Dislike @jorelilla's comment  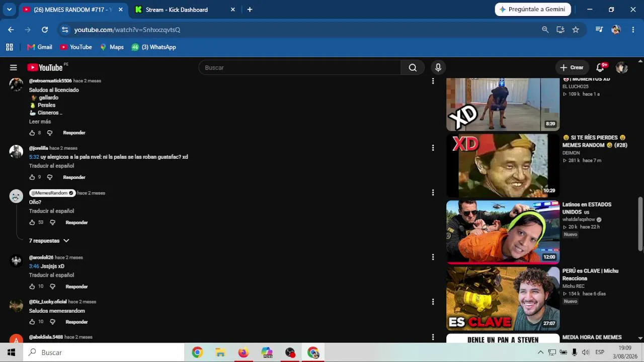[x=50, y=177]
